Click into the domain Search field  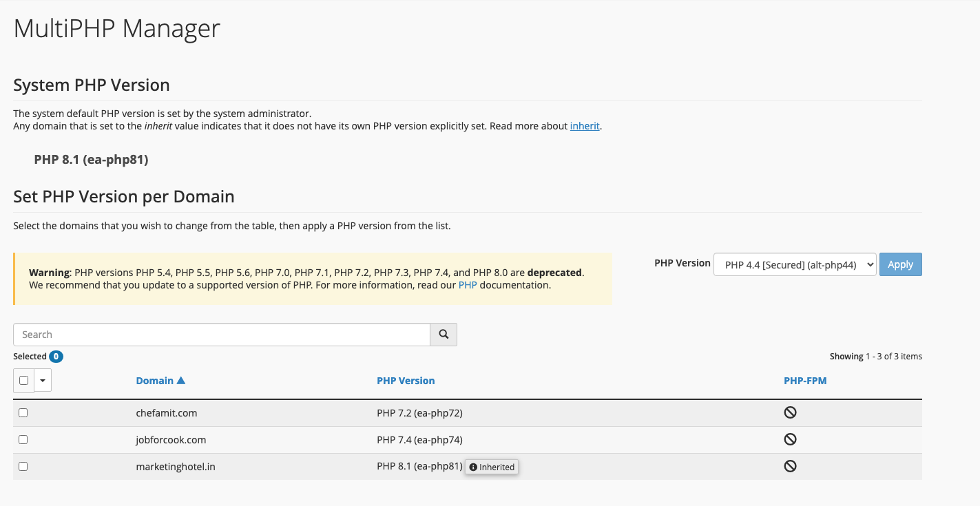(x=221, y=335)
